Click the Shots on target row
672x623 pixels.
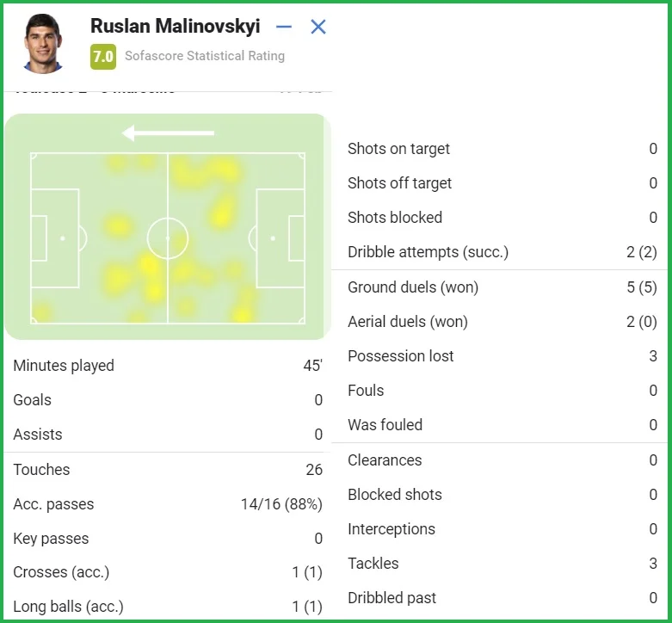502,149
